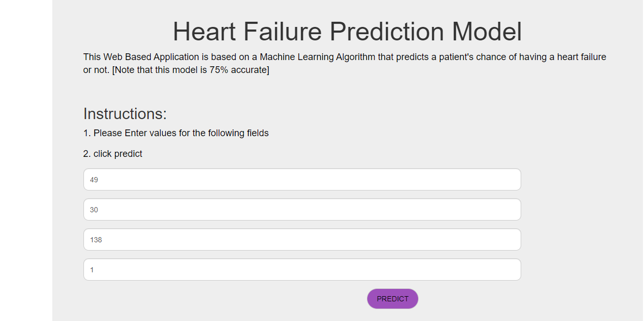The height and width of the screenshot is (321, 644).
Task: Click the word Heart in the title
Action: [205, 32]
